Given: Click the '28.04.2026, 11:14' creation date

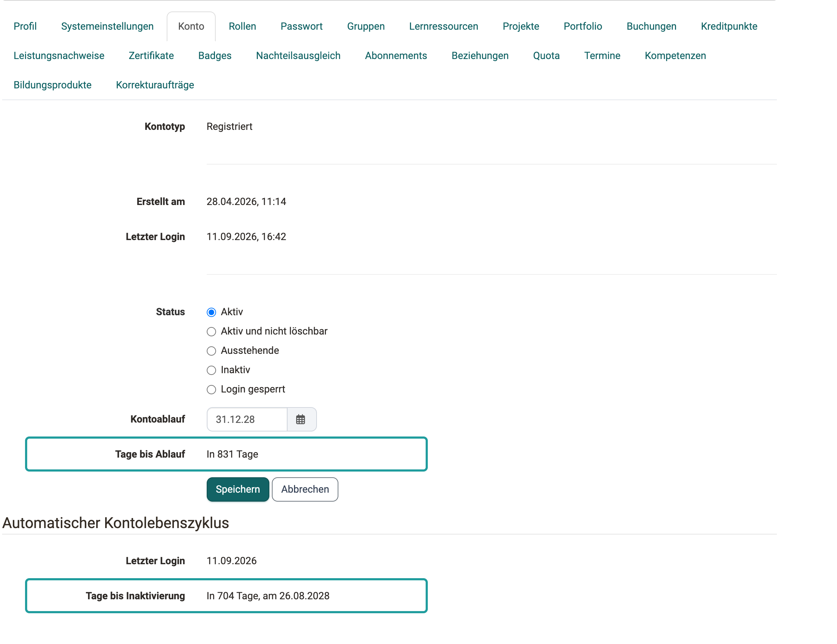Looking at the screenshot, I should point(246,202).
